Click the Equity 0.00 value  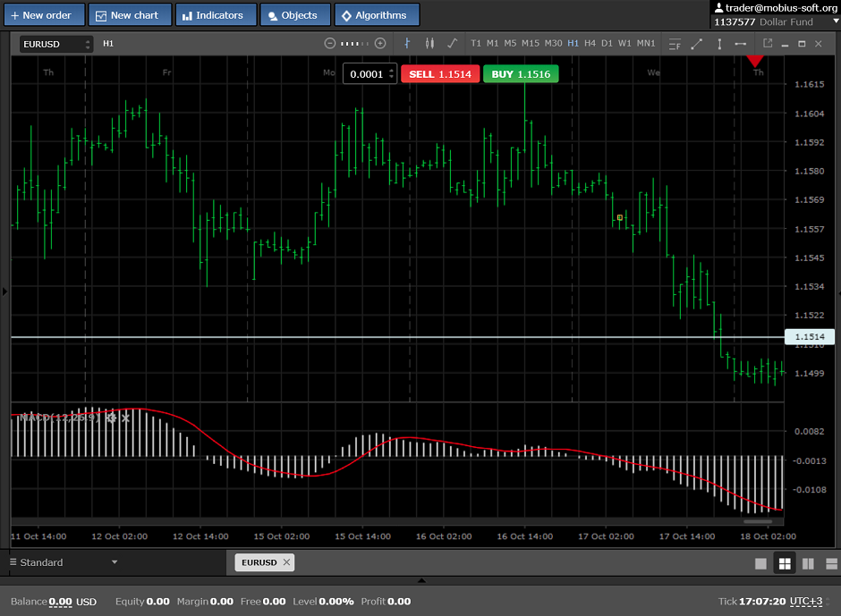pyautogui.click(x=157, y=602)
